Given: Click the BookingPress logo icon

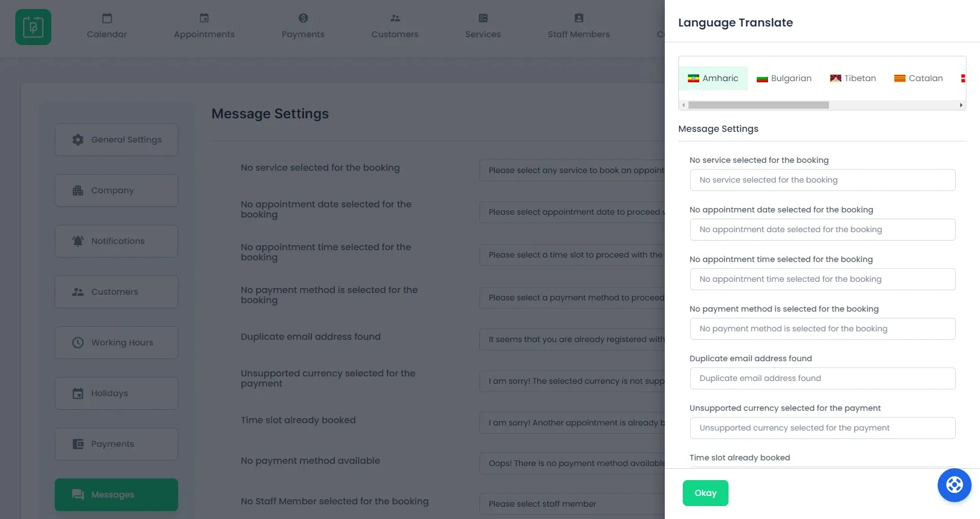Looking at the screenshot, I should tap(33, 26).
